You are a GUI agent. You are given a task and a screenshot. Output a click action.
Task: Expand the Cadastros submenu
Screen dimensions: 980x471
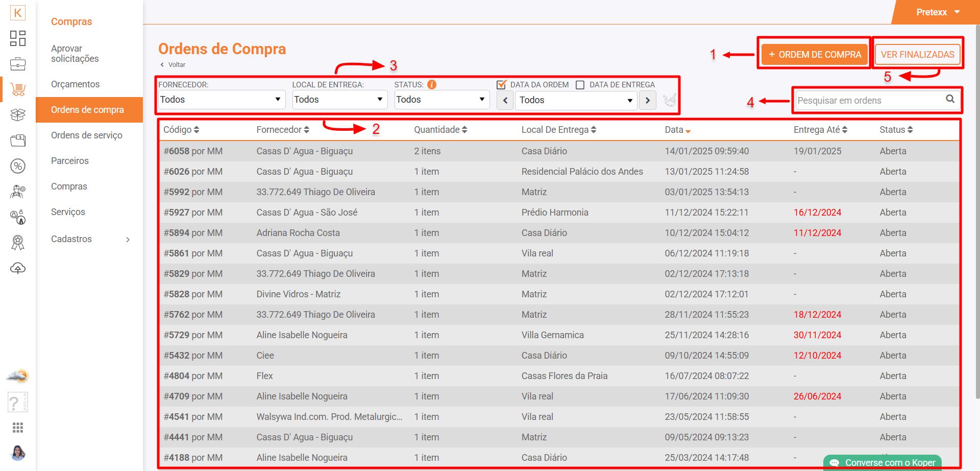[90, 239]
